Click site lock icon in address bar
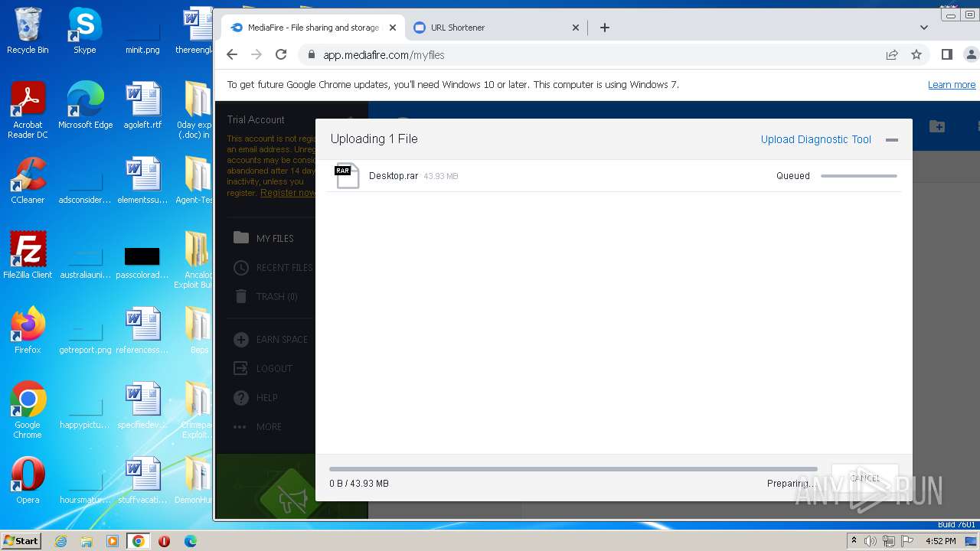 pyautogui.click(x=311, y=55)
